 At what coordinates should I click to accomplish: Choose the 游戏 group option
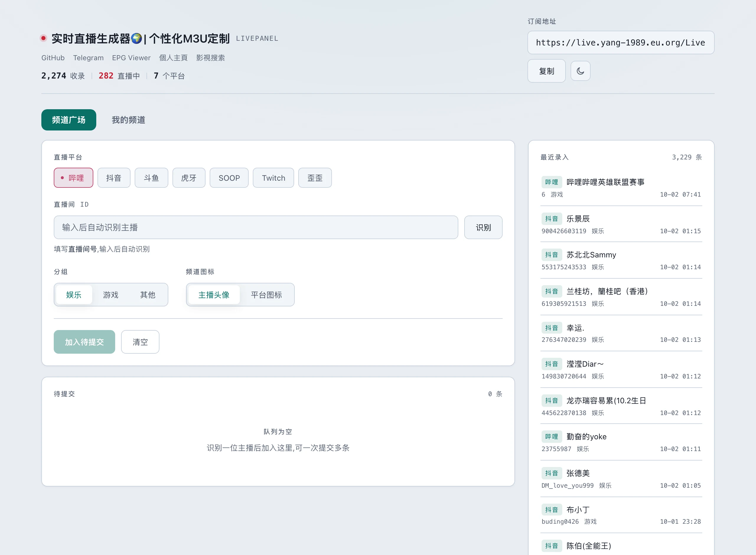110,295
